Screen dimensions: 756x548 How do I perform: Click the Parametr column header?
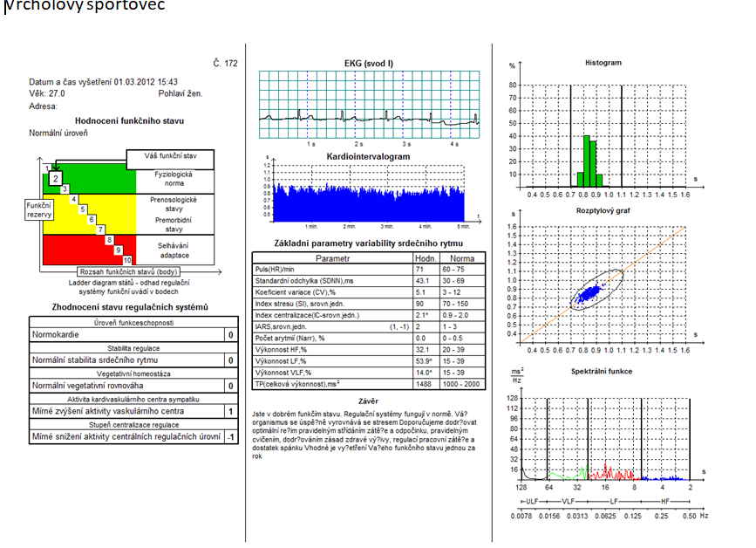tap(332, 259)
